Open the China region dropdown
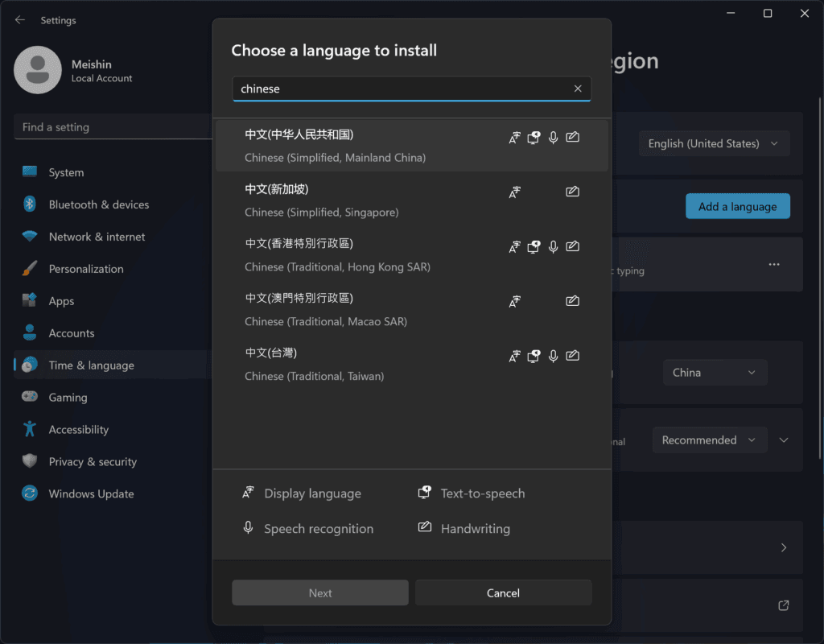The height and width of the screenshot is (644, 824). (714, 373)
